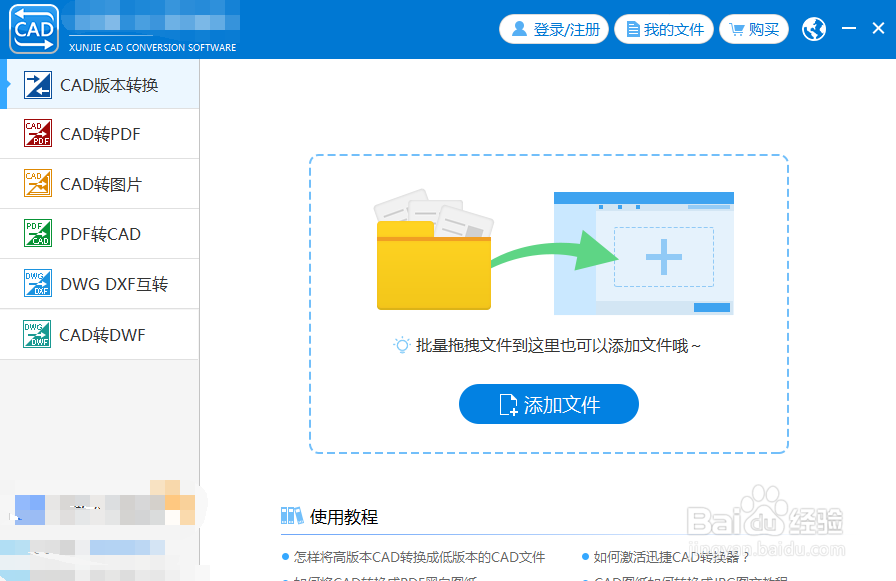The height and width of the screenshot is (581, 896).
Task: Click the user icon on 登录/注册
Action: coord(522,29)
